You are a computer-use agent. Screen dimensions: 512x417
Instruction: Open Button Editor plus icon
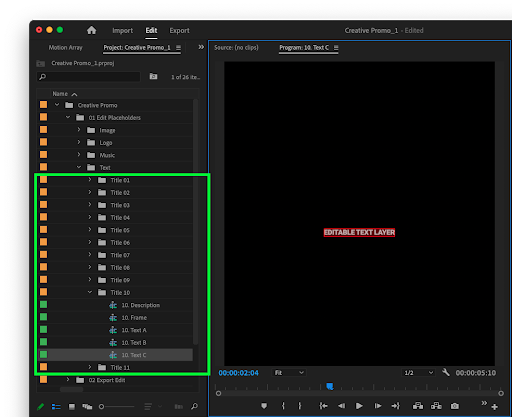(x=494, y=407)
